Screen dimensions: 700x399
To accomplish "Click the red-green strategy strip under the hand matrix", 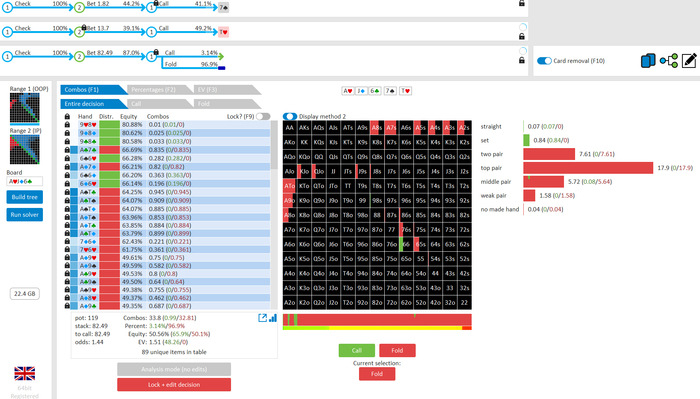I will [377, 320].
